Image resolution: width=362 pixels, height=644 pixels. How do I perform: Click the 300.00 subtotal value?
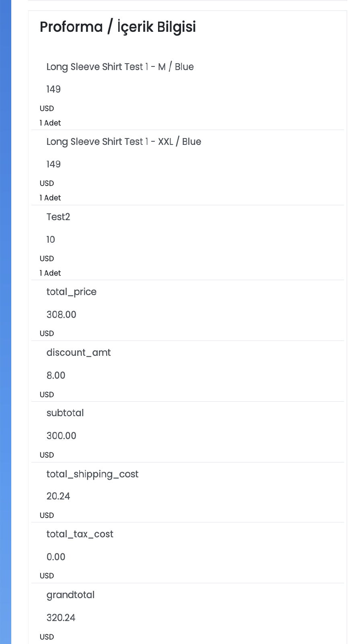(61, 436)
